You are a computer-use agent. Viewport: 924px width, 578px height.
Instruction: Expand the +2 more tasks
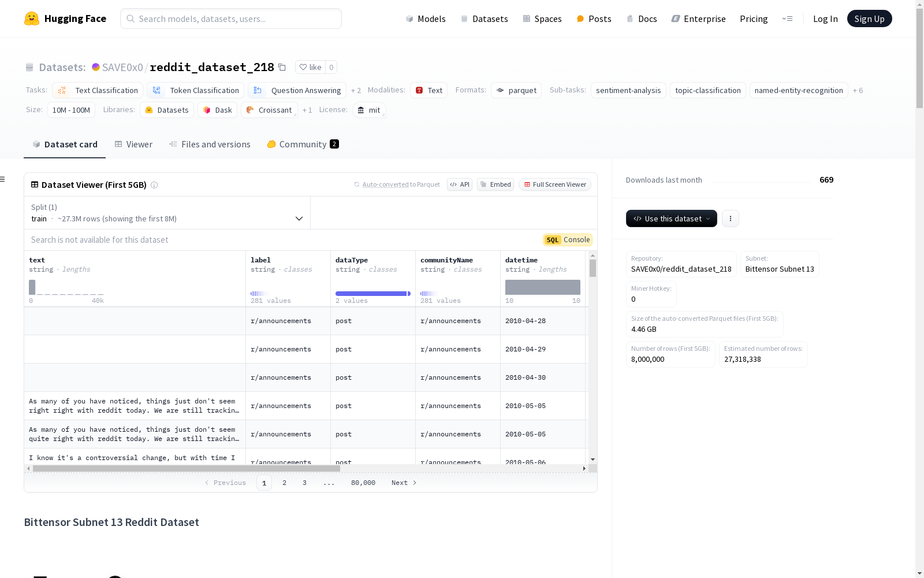pyautogui.click(x=356, y=91)
